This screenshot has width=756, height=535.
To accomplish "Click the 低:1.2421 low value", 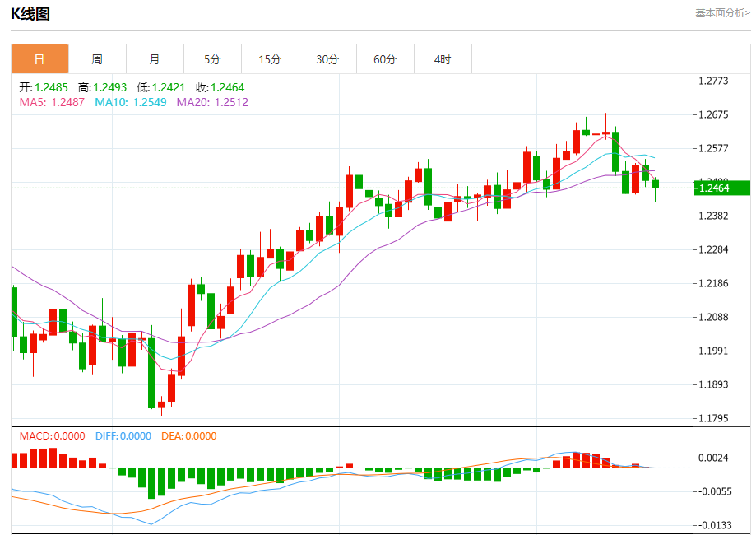I will pyautogui.click(x=160, y=87).
